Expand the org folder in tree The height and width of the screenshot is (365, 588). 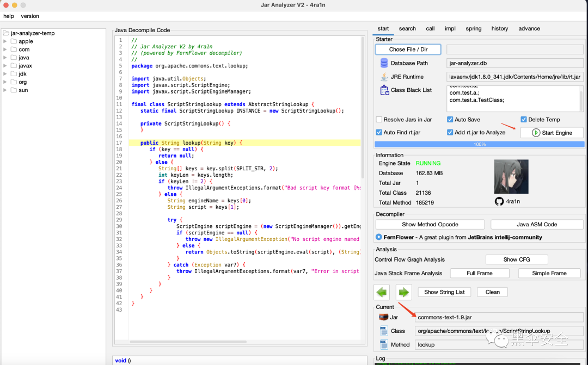pos(5,82)
